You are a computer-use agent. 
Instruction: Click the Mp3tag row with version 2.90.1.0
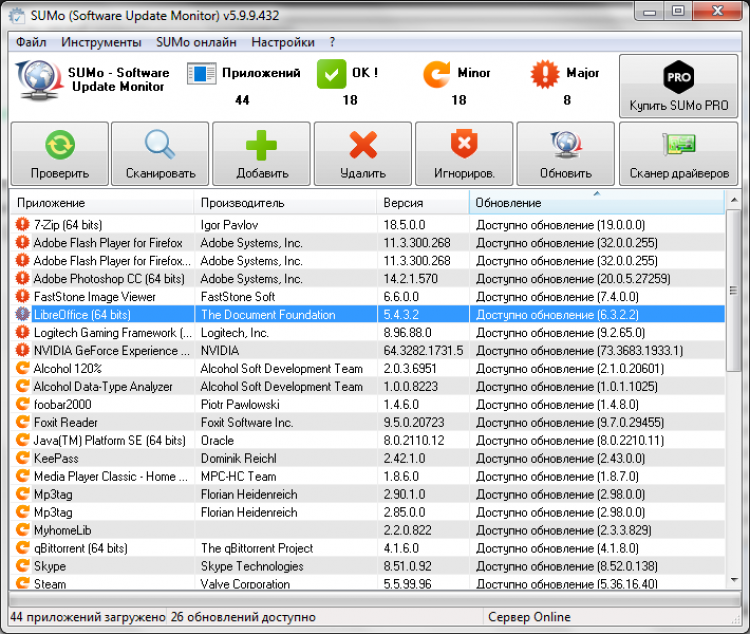tap(367, 494)
